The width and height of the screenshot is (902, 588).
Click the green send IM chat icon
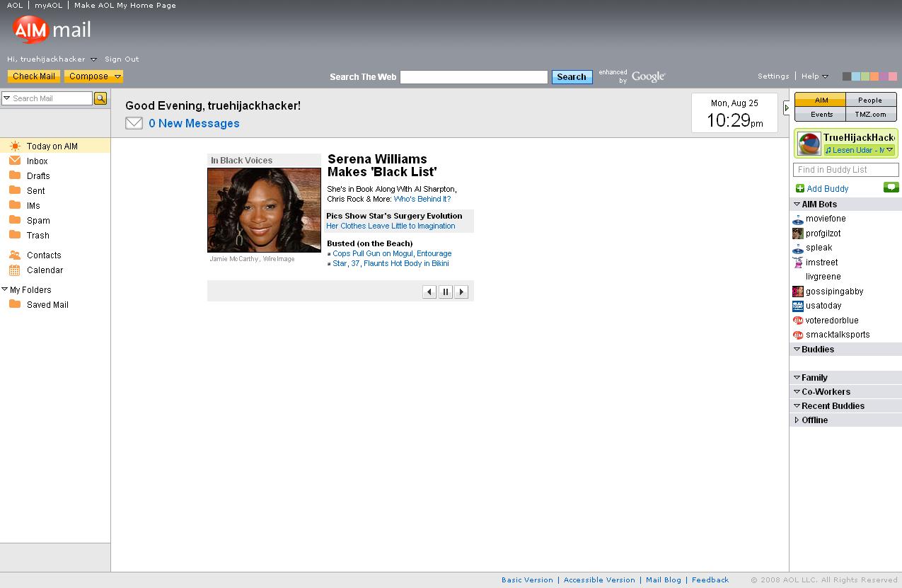pos(891,188)
